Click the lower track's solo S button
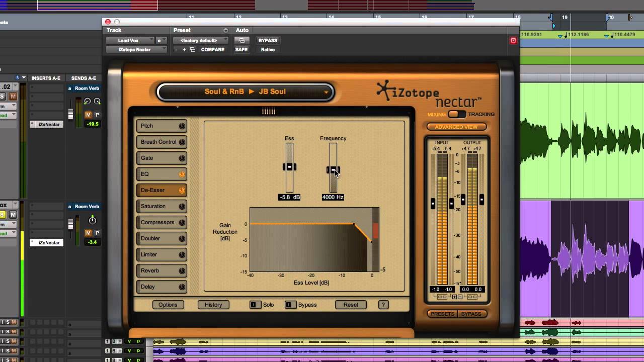644x362 pixels. click(x=3, y=215)
